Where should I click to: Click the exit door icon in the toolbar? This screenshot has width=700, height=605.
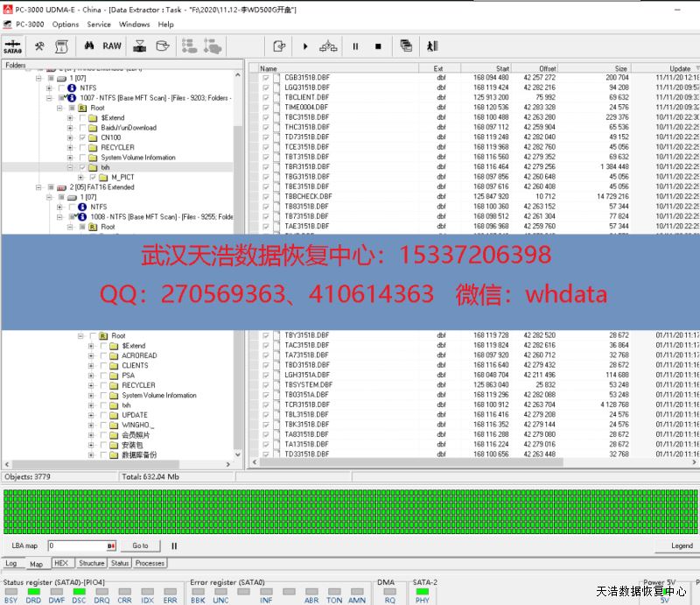431,46
